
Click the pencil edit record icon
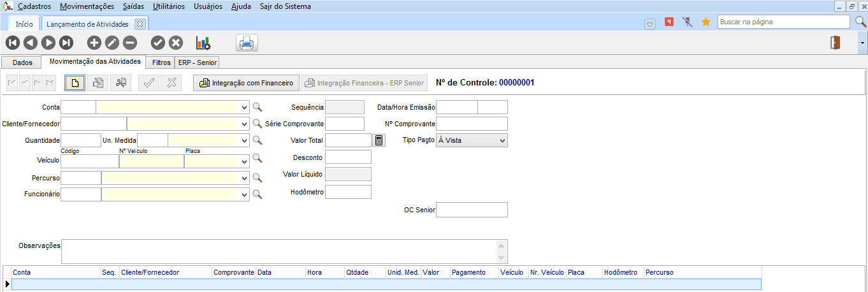[112, 43]
